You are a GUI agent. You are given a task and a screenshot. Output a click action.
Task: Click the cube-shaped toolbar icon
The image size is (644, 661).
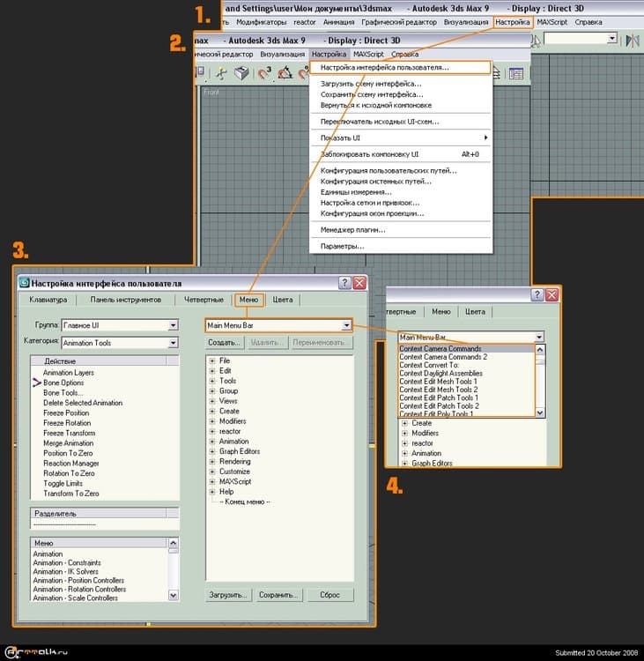pos(241,73)
